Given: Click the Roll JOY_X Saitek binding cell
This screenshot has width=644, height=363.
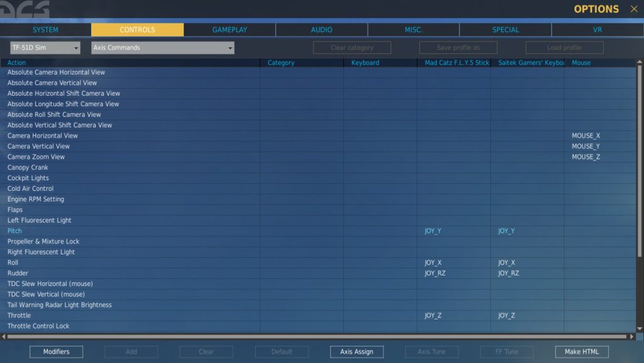Looking at the screenshot, I should pos(507,262).
